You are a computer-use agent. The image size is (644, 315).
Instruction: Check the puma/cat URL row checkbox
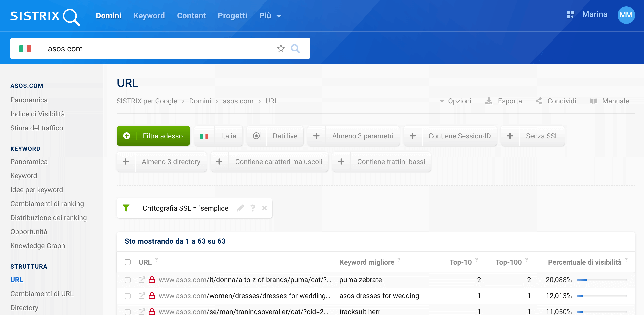pos(128,280)
